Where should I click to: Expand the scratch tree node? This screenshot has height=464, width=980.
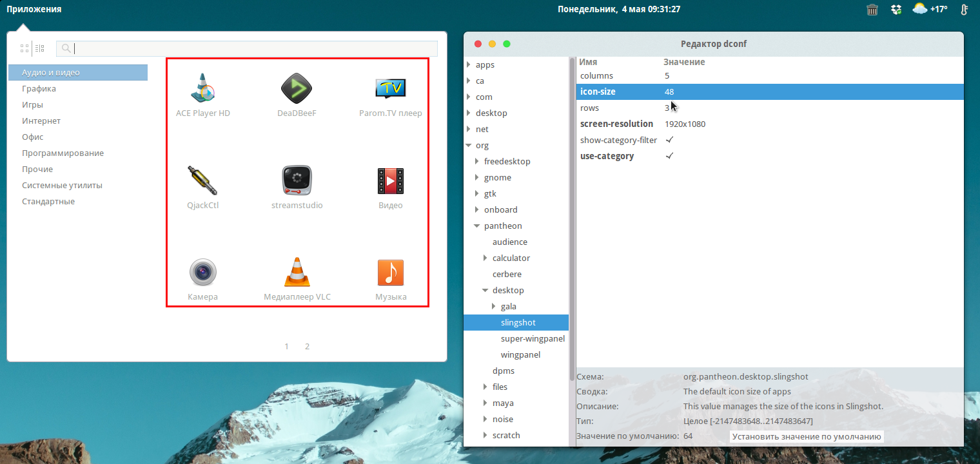pyautogui.click(x=485, y=435)
